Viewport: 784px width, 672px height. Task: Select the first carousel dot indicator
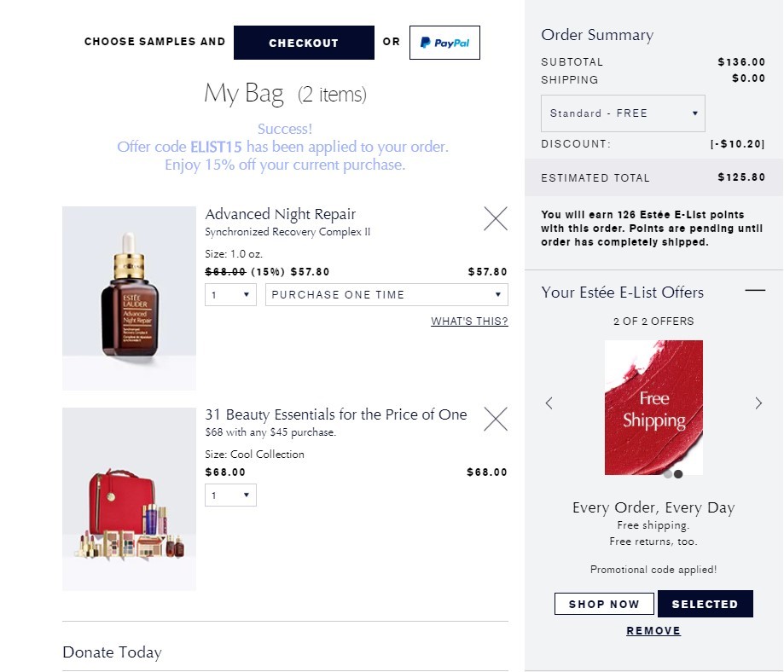pos(668,474)
